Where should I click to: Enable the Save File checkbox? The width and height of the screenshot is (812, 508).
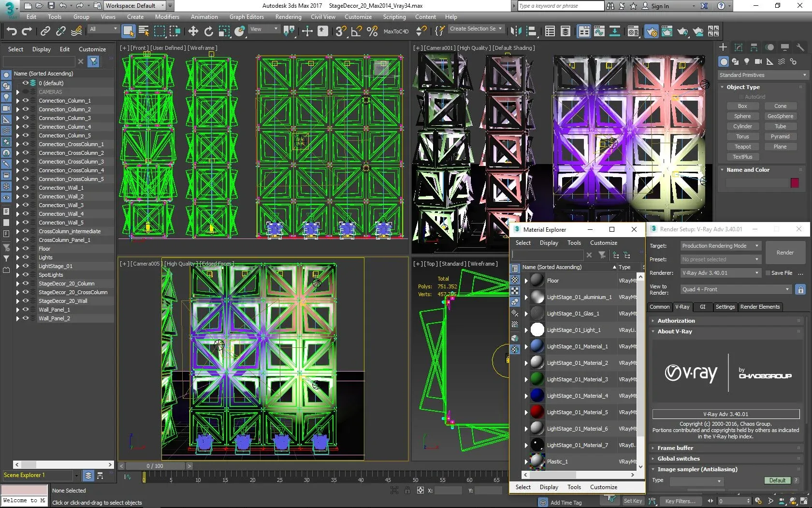coord(768,273)
